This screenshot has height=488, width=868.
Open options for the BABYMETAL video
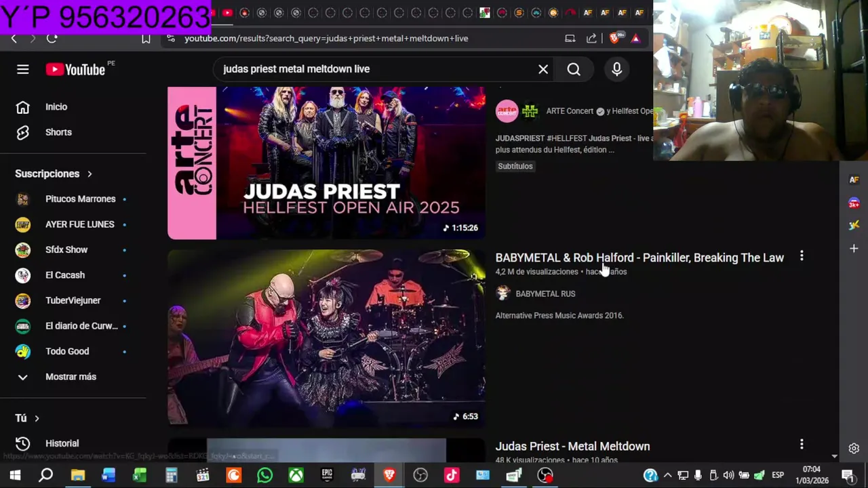click(x=802, y=256)
